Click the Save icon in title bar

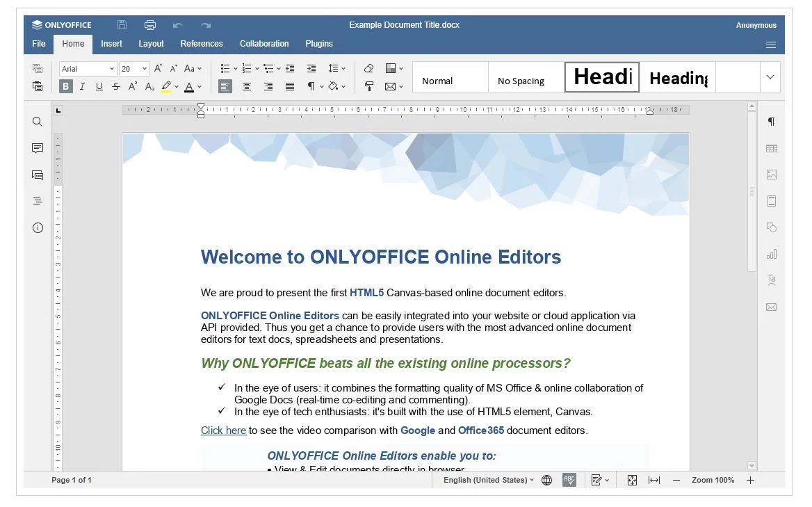pyautogui.click(x=122, y=25)
